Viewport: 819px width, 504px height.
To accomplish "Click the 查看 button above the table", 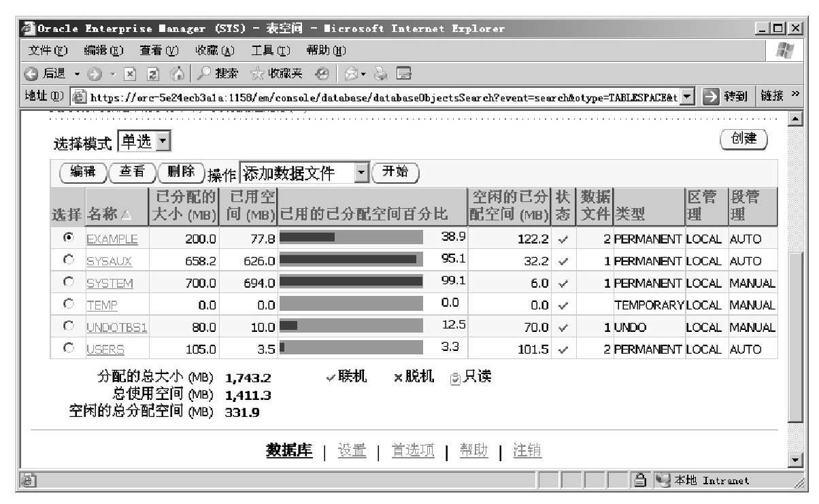I will point(133,173).
